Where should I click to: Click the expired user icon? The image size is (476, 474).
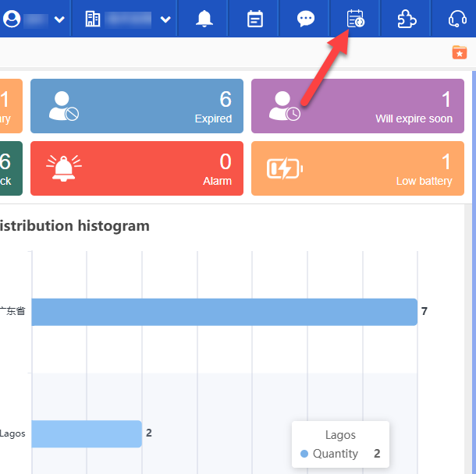tap(64, 106)
